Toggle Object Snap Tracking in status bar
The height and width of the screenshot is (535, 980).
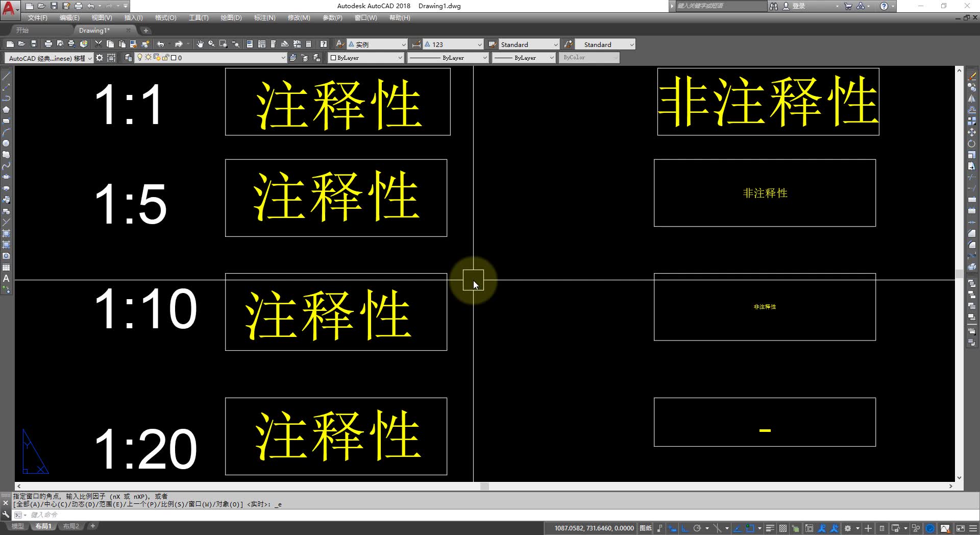pyautogui.click(x=738, y=528)
